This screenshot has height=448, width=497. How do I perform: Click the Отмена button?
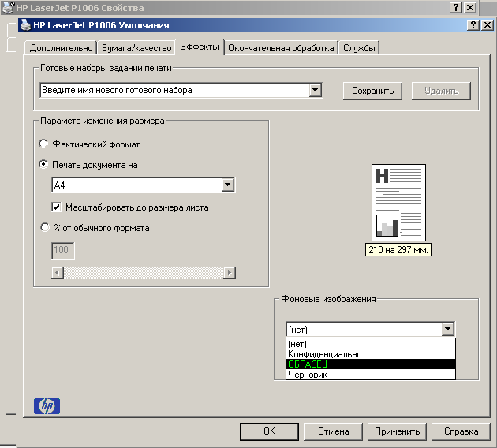tap(333, 431)
